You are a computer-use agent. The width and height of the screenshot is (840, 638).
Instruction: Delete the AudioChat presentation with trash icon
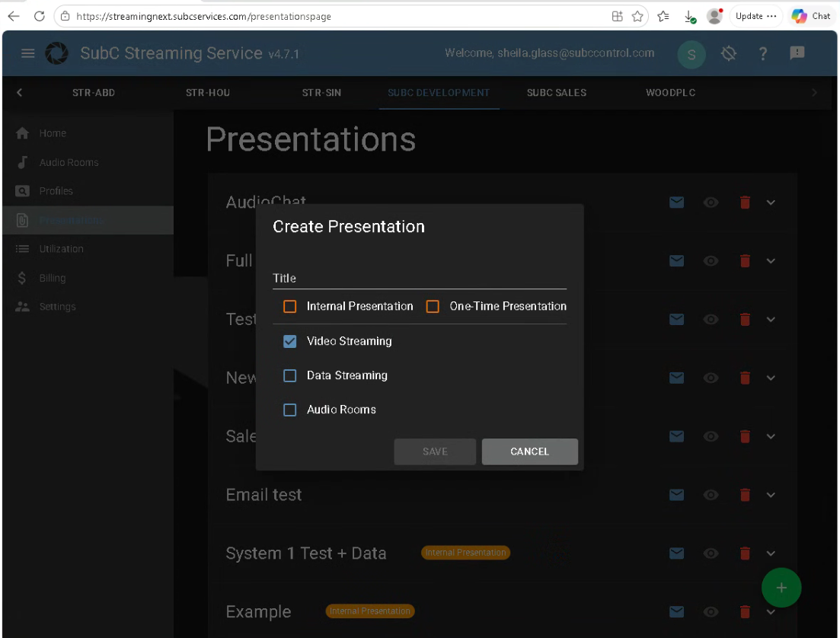tap(745, 203)
